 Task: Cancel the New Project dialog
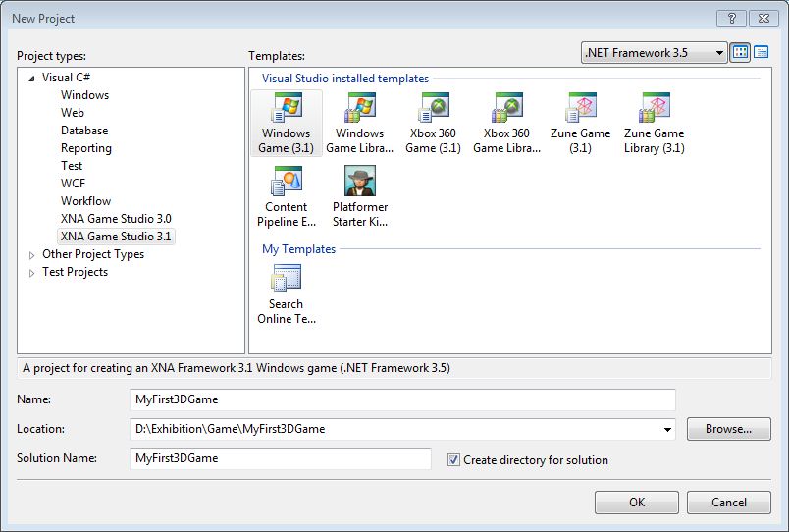coord(728,503)
